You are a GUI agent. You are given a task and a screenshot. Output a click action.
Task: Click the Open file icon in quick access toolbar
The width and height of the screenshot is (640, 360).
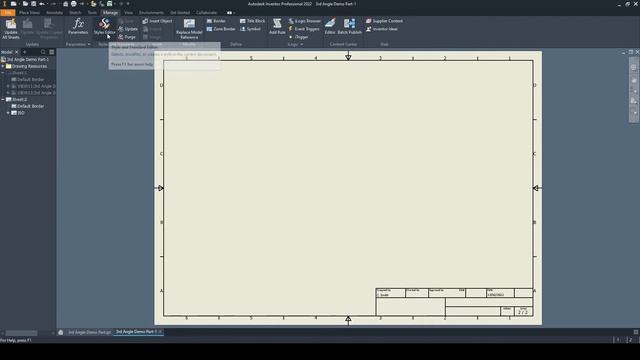[x=25, y=4]
